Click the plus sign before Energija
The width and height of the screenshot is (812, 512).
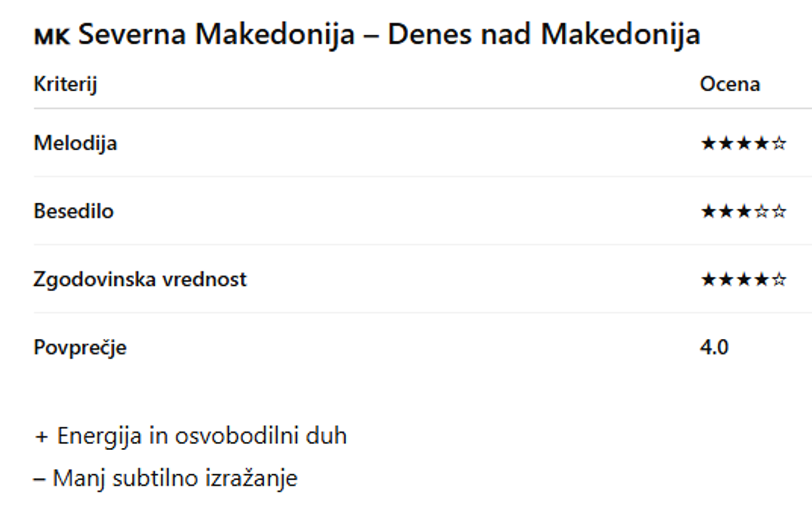click(41, 437)
